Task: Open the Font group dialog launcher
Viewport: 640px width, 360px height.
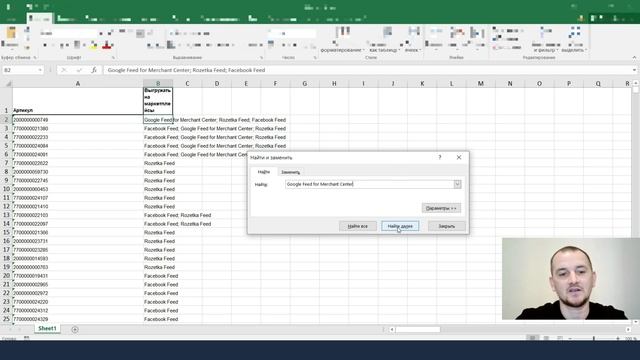Action: point(113,58)
